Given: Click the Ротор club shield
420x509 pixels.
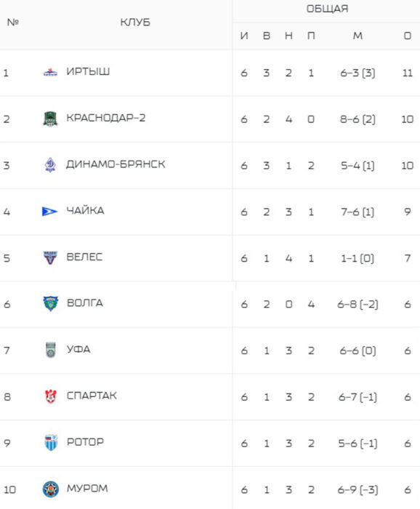Looking at the screenshot, I should click(x=51, y=443).
